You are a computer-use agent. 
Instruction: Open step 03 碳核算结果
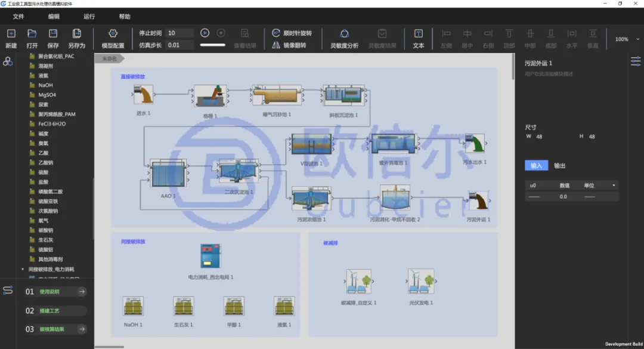(x=56, y=329)
